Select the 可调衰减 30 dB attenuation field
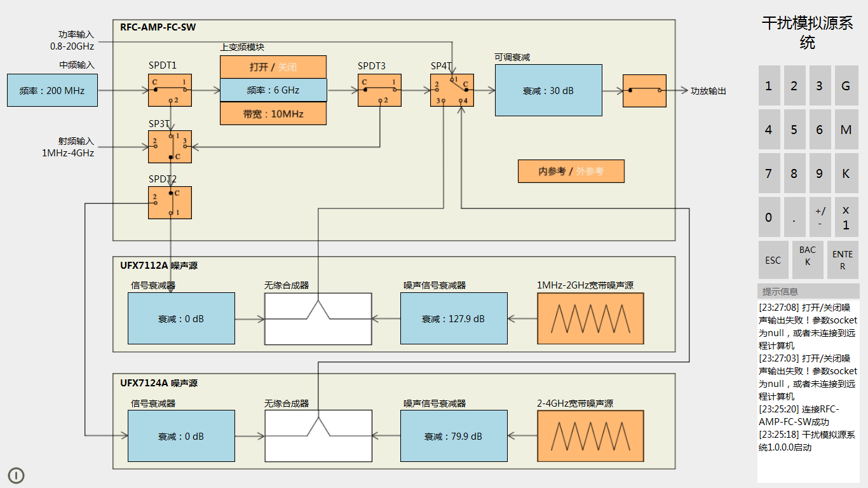This screenshot has width=868, height=488. click(548, 90)
